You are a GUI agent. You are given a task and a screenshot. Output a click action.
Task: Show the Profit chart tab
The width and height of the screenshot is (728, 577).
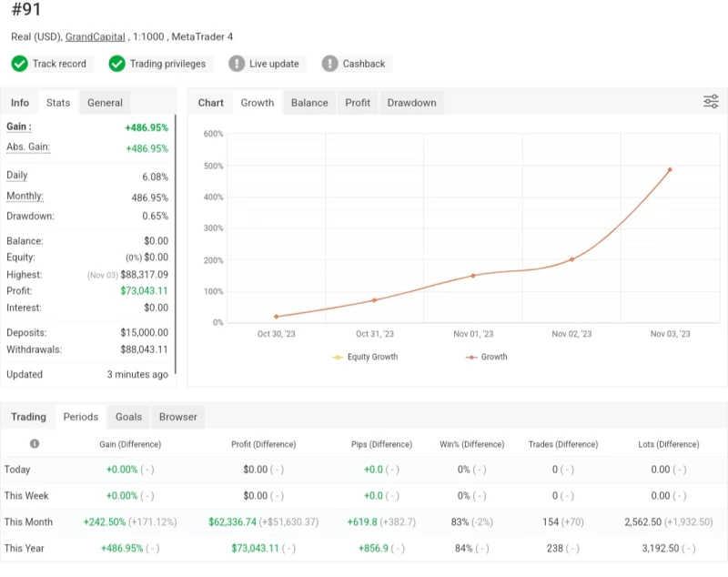(x=358, y=103)
